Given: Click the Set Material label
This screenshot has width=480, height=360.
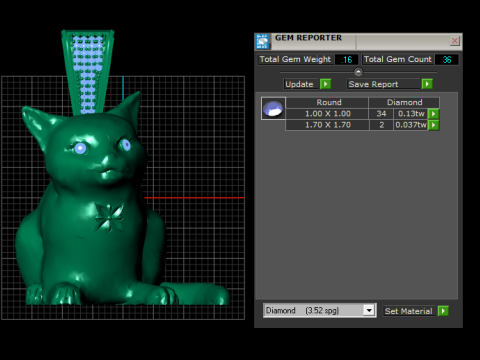Looking at the screenshot, I should pyautogui.click(x=409, y=311).
